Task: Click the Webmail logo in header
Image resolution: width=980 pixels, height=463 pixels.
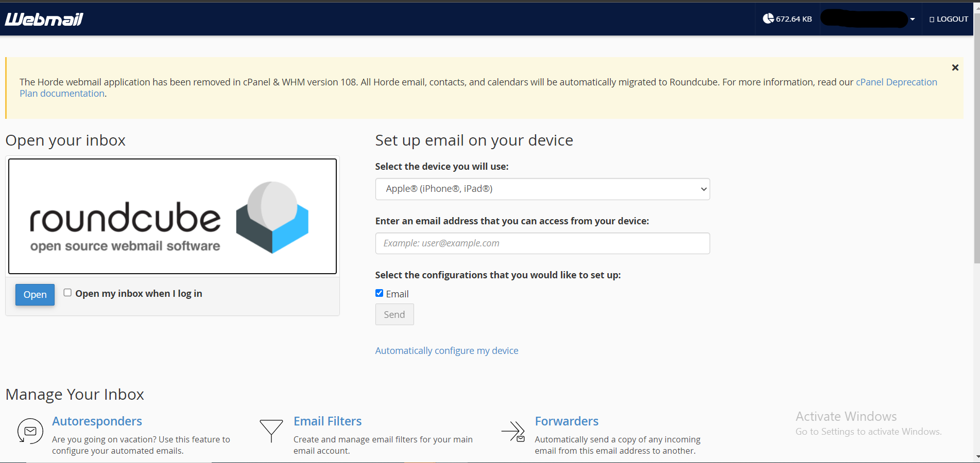Action: 44,20
